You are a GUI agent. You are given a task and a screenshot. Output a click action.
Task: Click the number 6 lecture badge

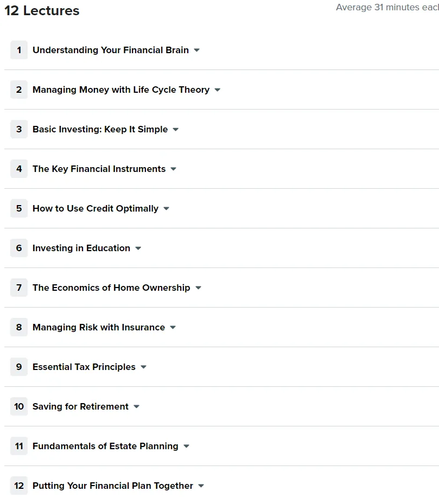[x=19, y=248]
